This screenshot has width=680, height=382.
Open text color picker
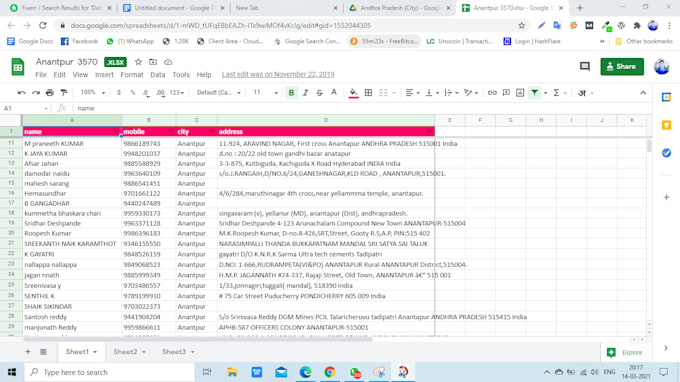tap(334, 93)
